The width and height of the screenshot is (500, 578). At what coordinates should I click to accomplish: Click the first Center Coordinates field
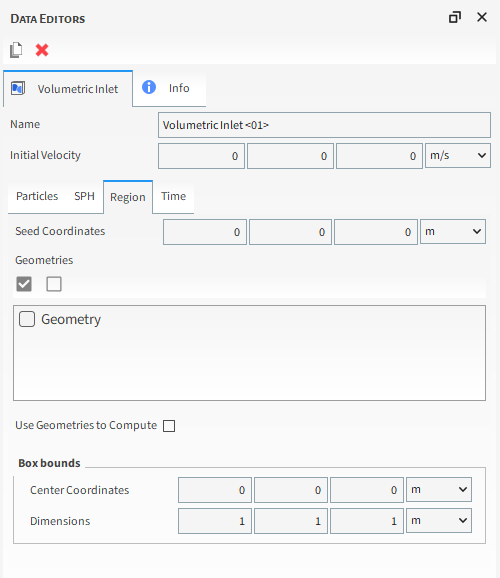click(x=215, y=490)
